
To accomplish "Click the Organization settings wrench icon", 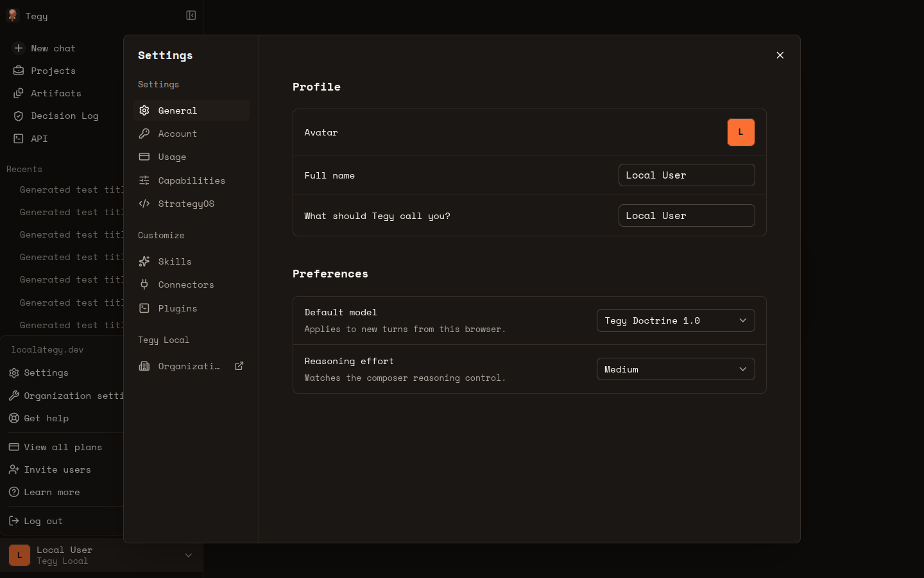I will [x=14, y=396].
